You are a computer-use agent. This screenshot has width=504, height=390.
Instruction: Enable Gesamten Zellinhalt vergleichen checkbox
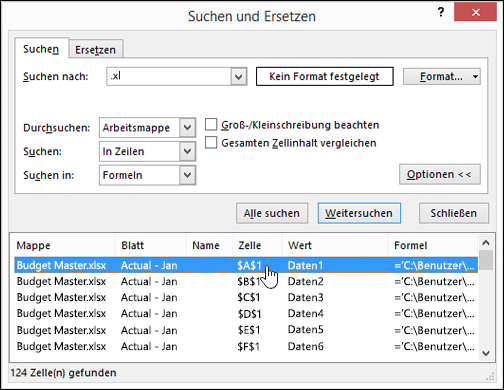tap(211, 142)
